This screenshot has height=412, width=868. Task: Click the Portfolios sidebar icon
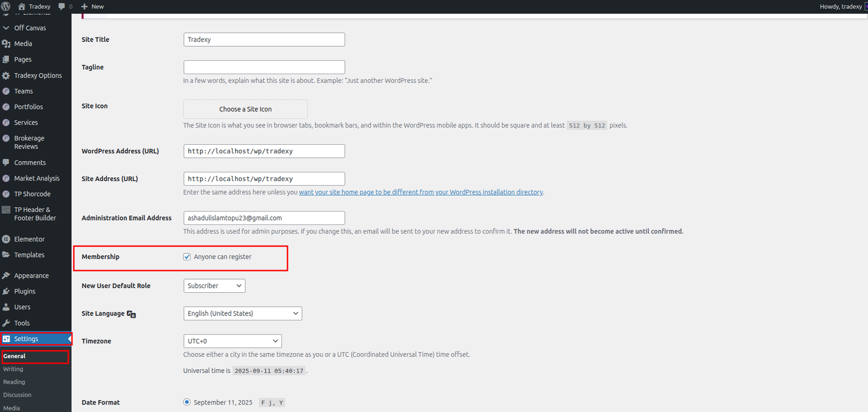click(x=6, y=107)
